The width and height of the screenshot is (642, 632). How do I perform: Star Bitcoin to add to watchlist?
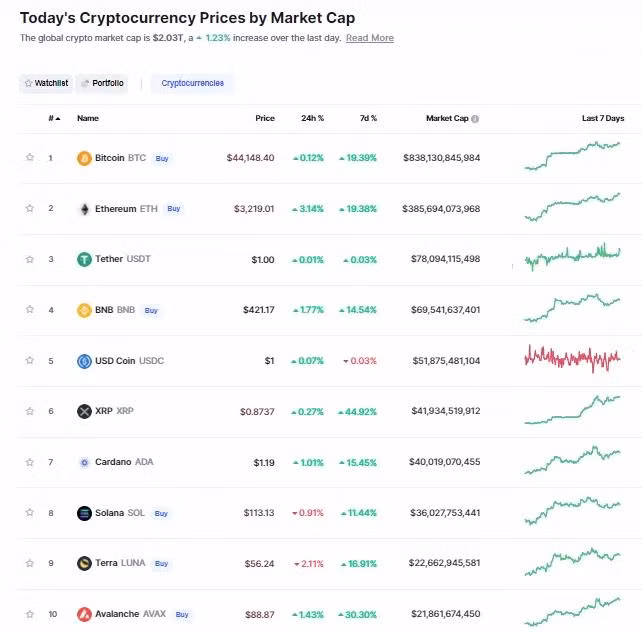click(x=30, y=158)
